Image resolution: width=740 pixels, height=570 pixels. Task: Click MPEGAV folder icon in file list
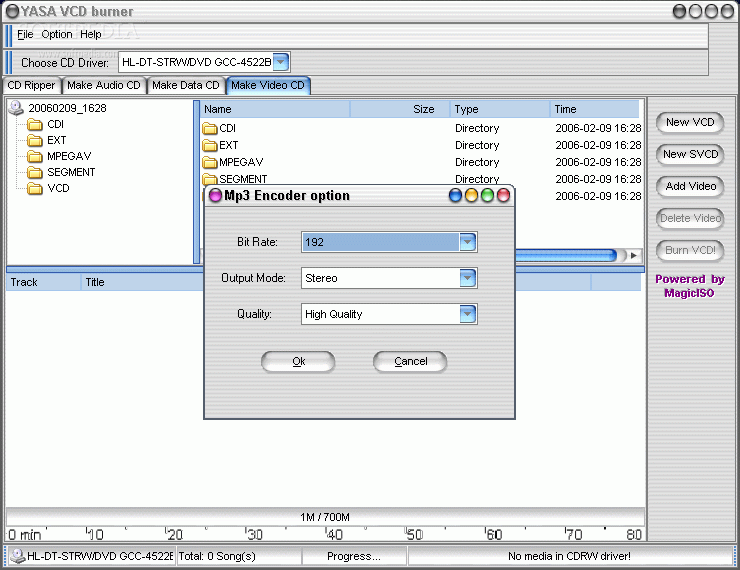[x=210, y=162]
